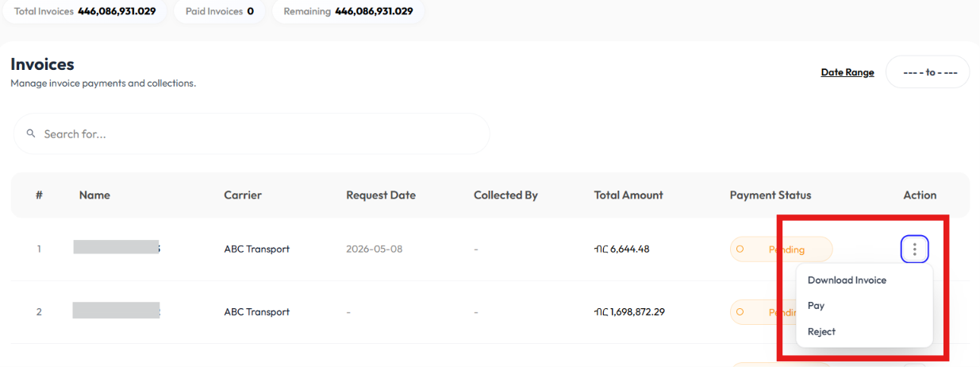Open the Date Range link
Viewport: 980px width, 367px height.
pyautogui.click(x=847, y=72)
